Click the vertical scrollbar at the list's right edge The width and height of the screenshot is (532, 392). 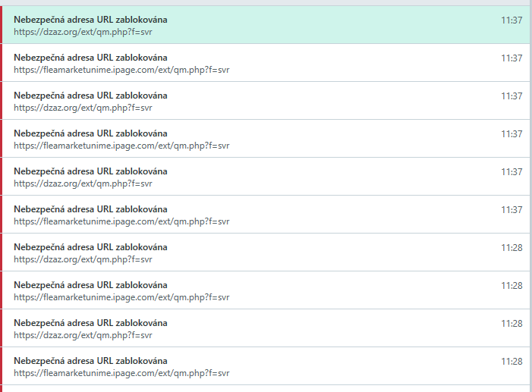coord(529,197)
